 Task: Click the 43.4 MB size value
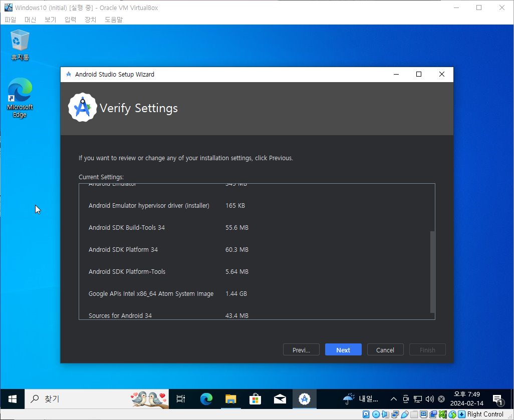(x=236, y=315)
